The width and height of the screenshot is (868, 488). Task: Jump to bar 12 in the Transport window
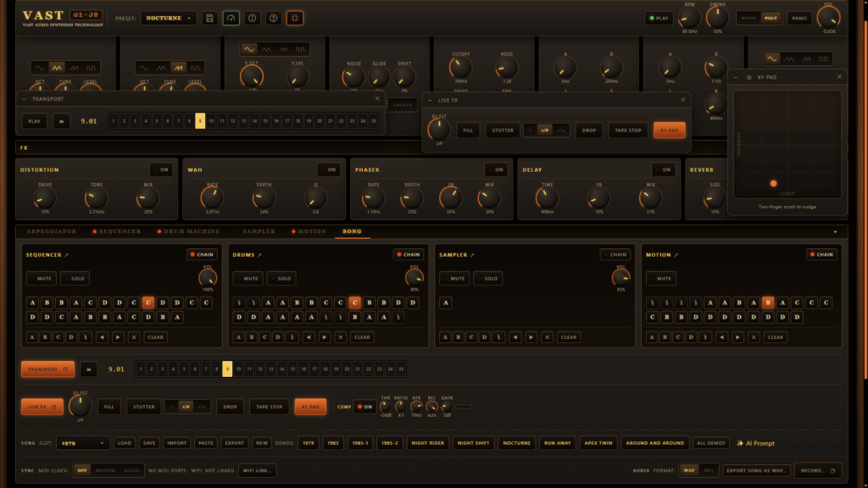click(232, 121)
